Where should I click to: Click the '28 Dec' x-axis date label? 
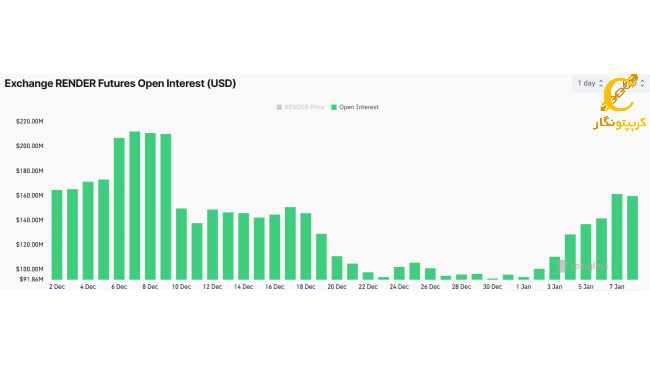[x=461, y=287]
